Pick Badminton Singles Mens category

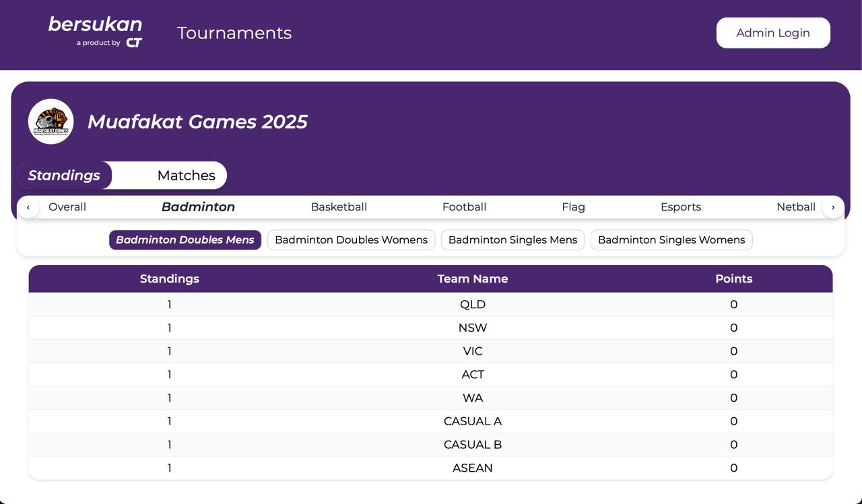click(512, 240)
